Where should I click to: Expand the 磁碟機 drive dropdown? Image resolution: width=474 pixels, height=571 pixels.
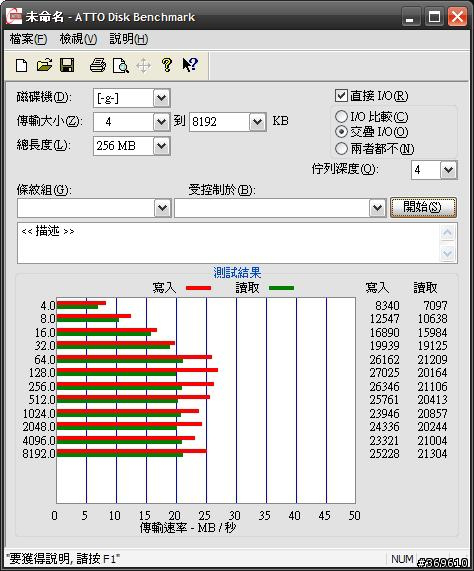[x=161, y=98]
